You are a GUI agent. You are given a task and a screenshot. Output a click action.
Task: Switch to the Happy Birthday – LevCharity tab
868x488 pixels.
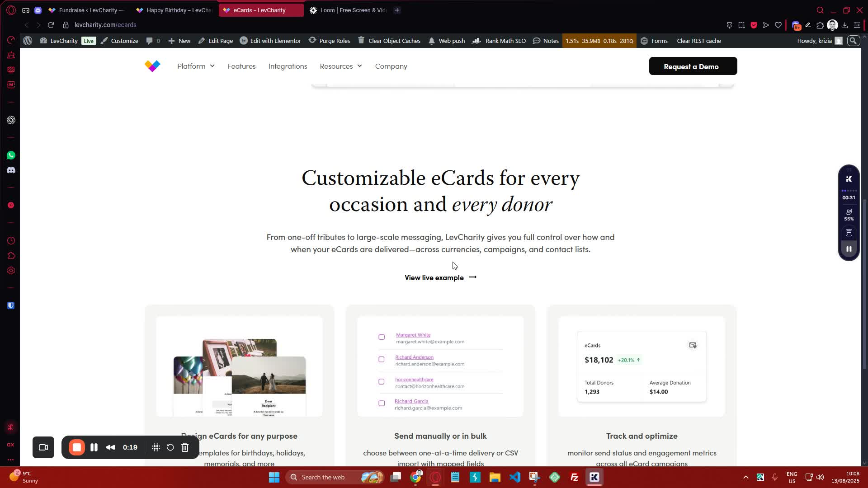point(174,10)
